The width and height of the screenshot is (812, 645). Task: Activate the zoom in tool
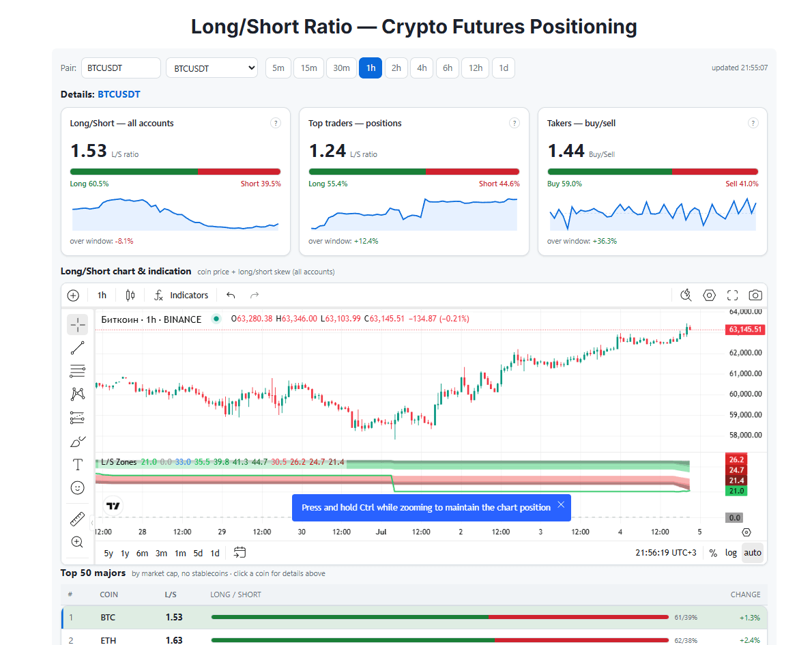[x=78, y=542]
